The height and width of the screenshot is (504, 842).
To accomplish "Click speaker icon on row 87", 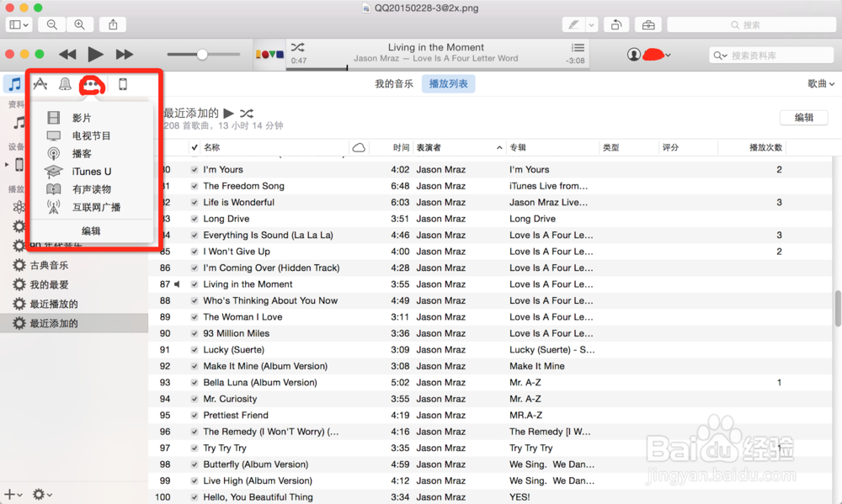I will coord(177,284).
